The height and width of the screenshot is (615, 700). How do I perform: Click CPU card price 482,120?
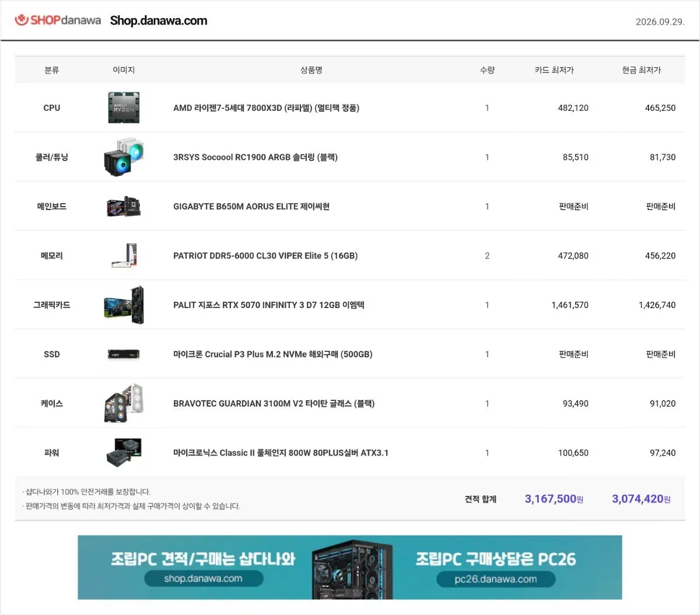(573, 108)
